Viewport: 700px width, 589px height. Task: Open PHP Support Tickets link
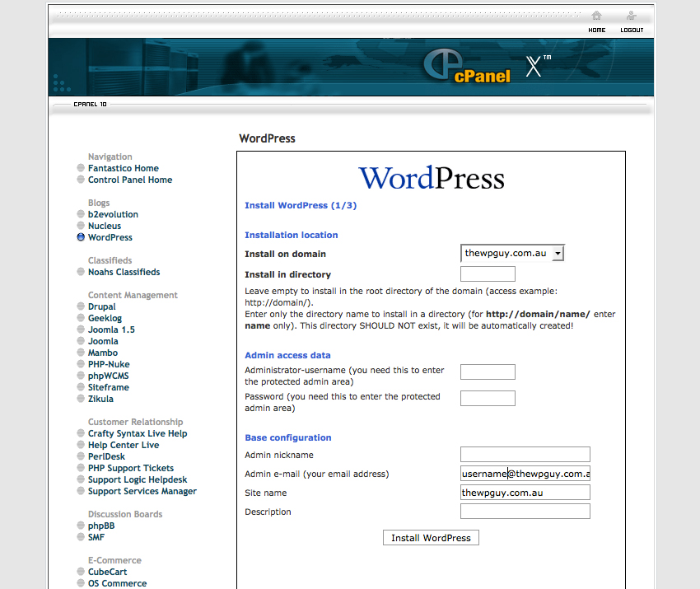[x=131, y=468]
